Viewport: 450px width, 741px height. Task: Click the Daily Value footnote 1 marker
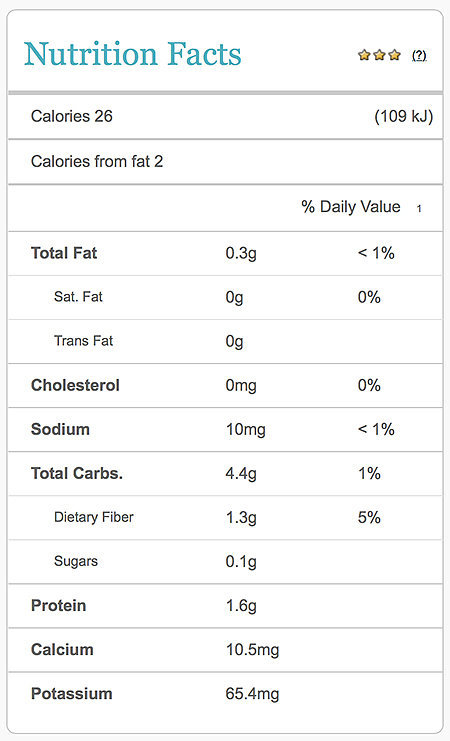point(419,208)
